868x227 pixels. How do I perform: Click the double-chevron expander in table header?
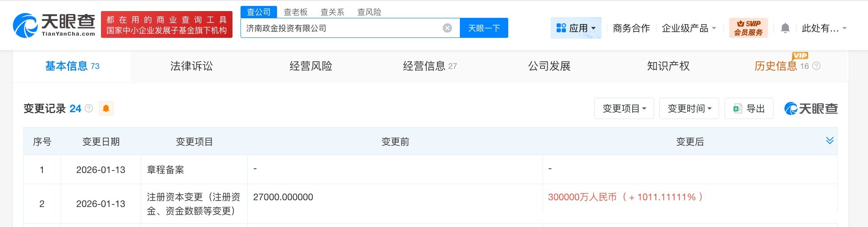point(830,141)
